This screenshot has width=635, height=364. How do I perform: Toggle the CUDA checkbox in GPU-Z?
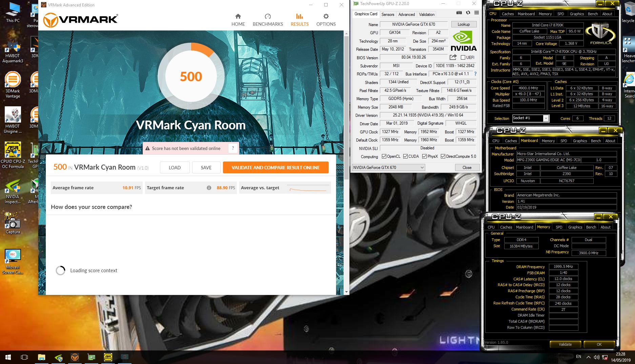pyautogui.click(x=405, y=156)
